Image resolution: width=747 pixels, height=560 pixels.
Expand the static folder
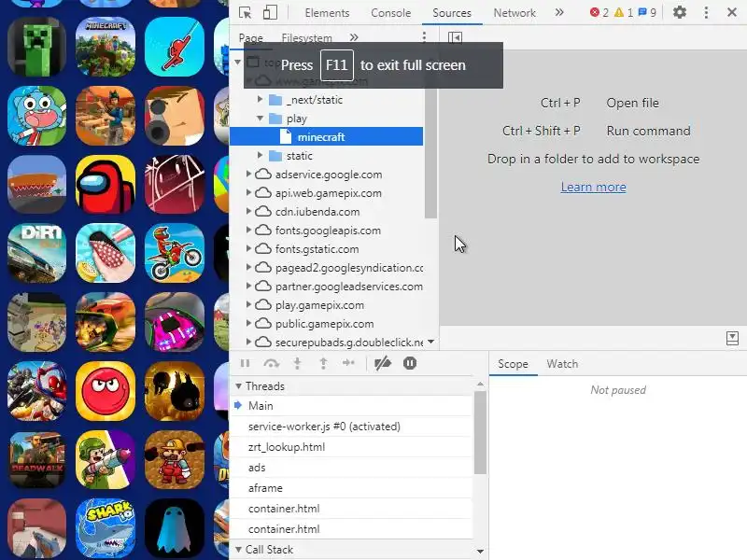click(261, 155)
